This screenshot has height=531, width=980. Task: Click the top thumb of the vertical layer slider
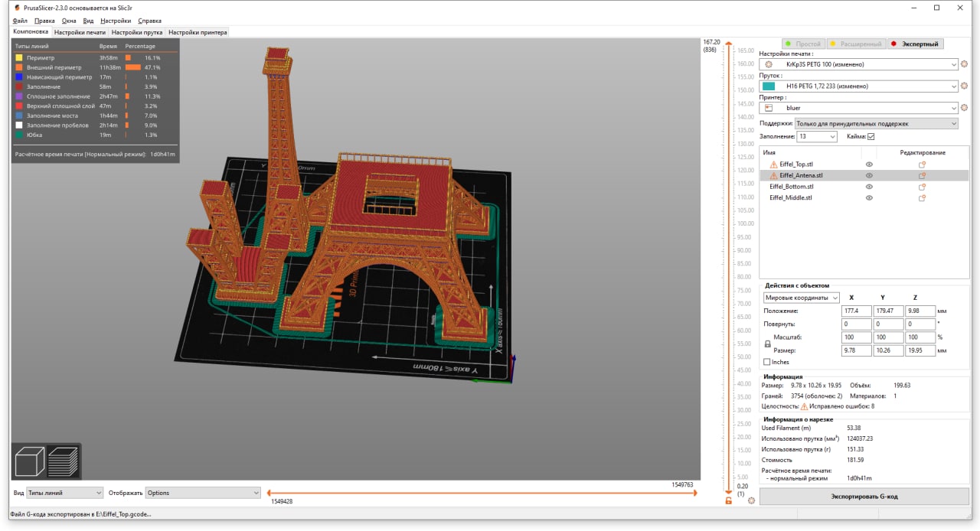point(728,44)
